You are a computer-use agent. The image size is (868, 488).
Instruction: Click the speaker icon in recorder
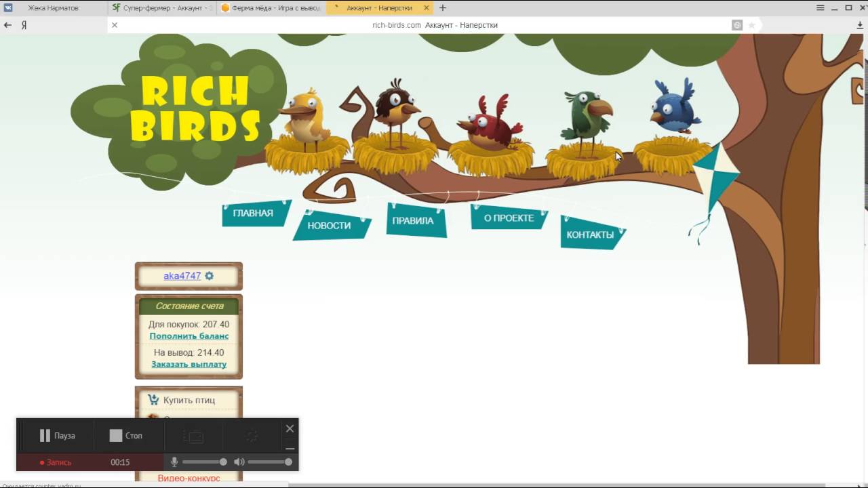click(239, 462)
